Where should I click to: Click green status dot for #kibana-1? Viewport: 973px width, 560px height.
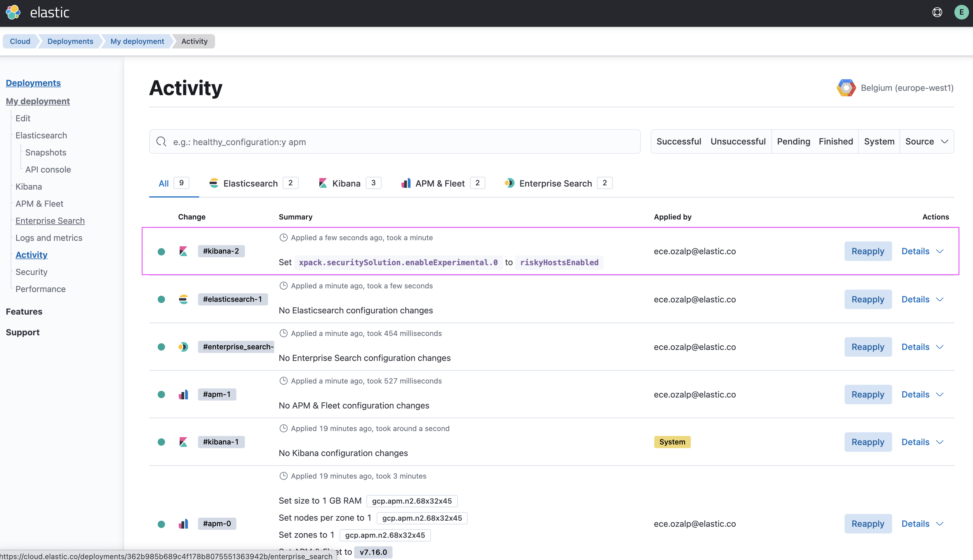[x=161, y=442]
